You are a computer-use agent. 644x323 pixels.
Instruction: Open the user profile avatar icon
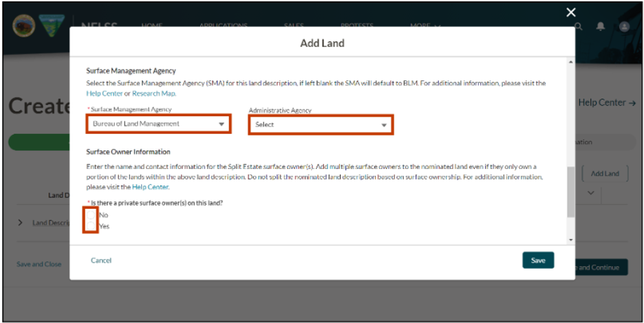[624, 27]
